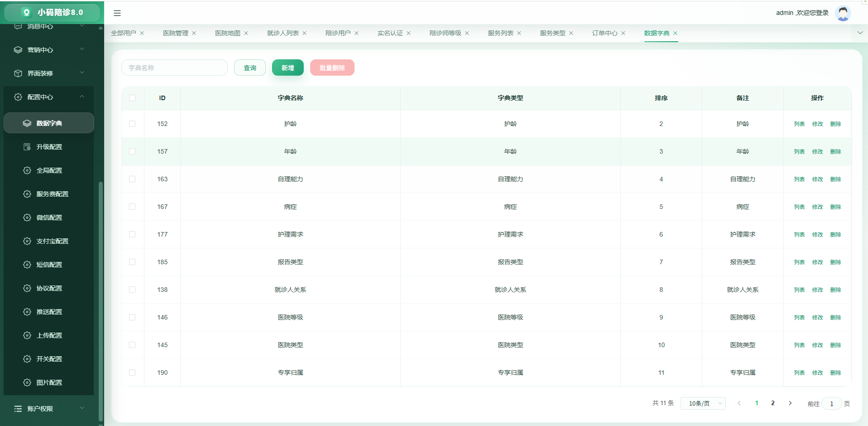Click the 全局配置 gear icon

tap(27, 170)
